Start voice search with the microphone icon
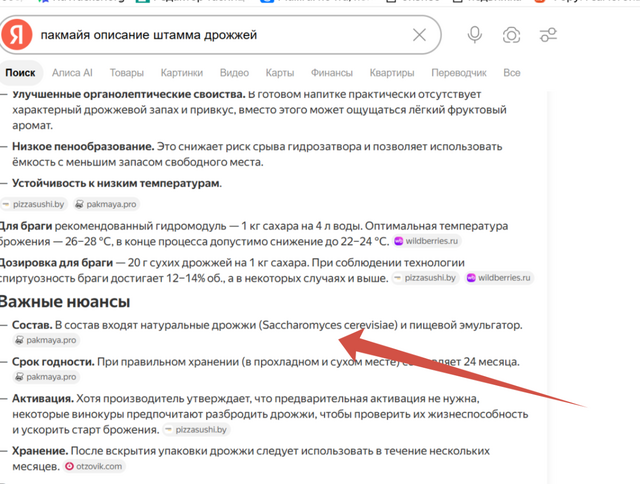Viewport: 640px width, 484px height. tap(474, 35)
